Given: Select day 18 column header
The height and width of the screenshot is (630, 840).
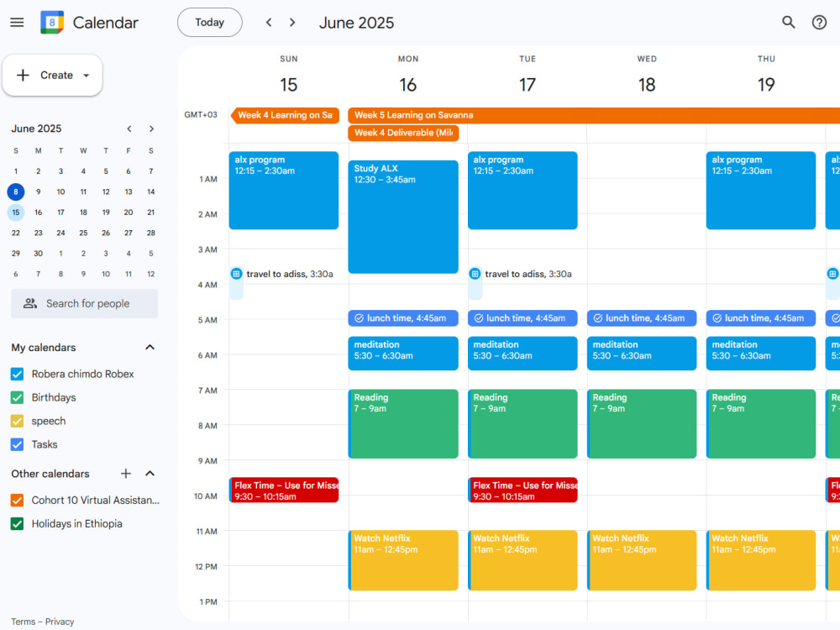Looking at the screenshot, I should tap(647, 85).
